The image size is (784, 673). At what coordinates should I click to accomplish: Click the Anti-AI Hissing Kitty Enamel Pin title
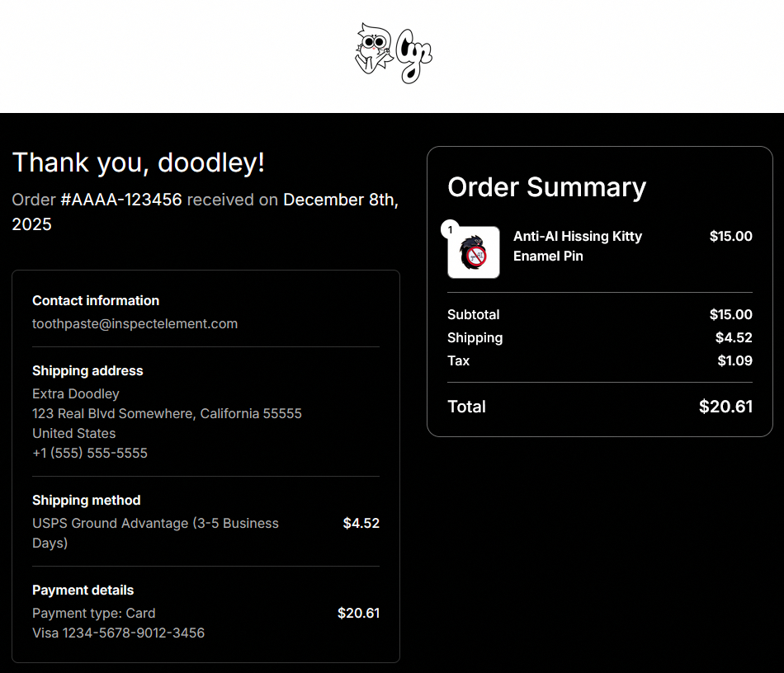pyautogui.click(x=578, y=246)
